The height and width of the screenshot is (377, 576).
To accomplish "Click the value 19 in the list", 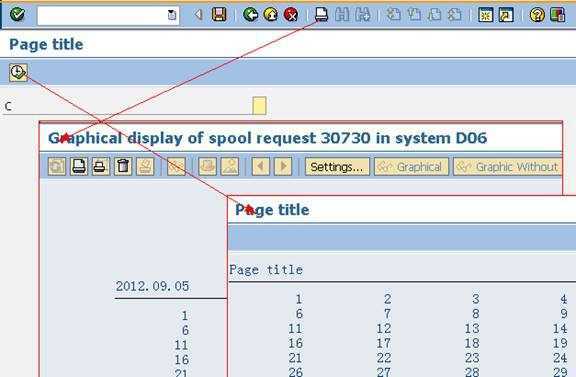I will (x=560, y=343).
